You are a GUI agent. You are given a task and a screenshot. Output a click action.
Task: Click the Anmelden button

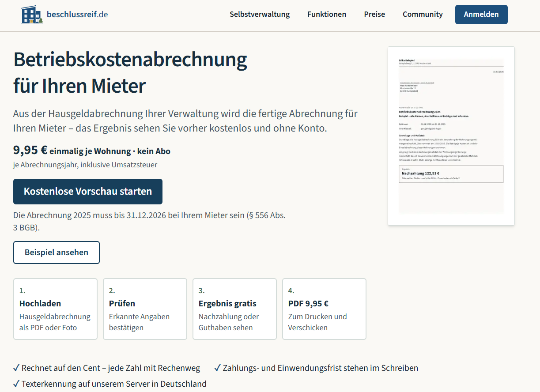pyautogui.click(x=481, y=15)
